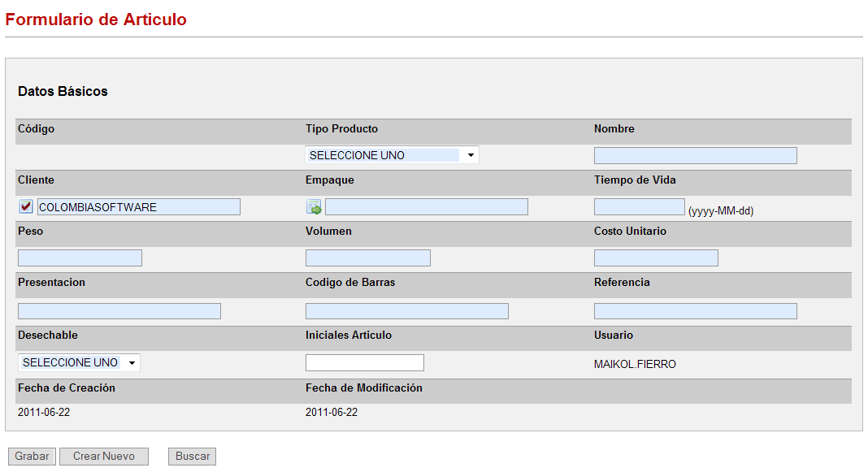The width and height of the screenshot is (868, 472).
Task: Click the Presentacion text field
Action: click(119, 311)
